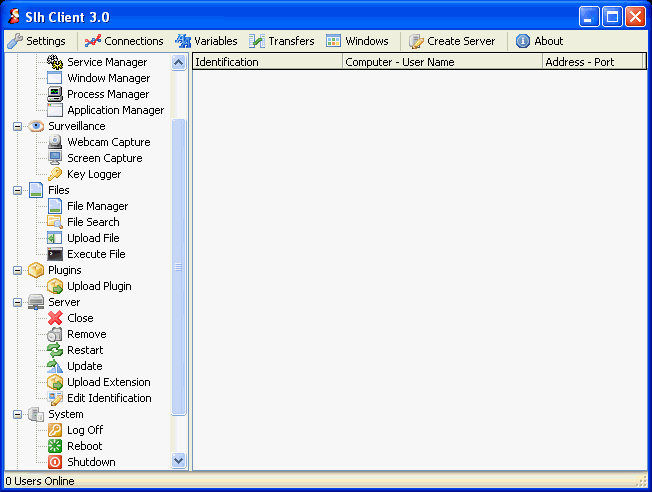Screen dimensions: 652x492
Task: Click the Webcam Capture icon
Action: tap(56, 142)
